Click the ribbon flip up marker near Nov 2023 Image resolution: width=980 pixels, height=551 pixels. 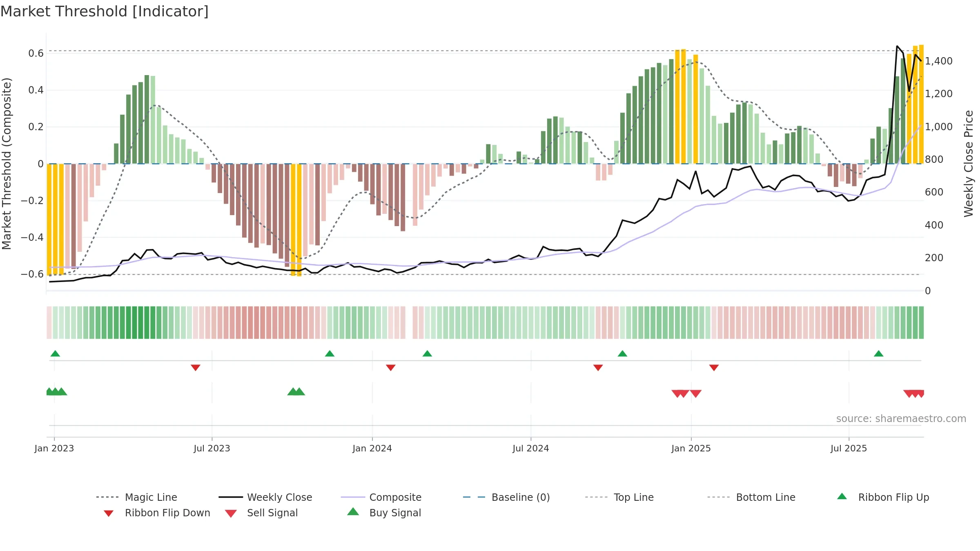[x=330, y=353]
